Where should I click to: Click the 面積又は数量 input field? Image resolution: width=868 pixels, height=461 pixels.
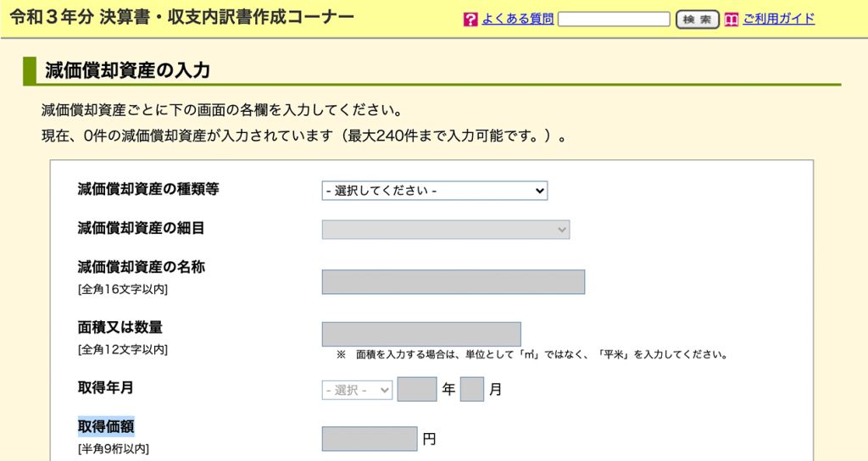click(421, 334)
